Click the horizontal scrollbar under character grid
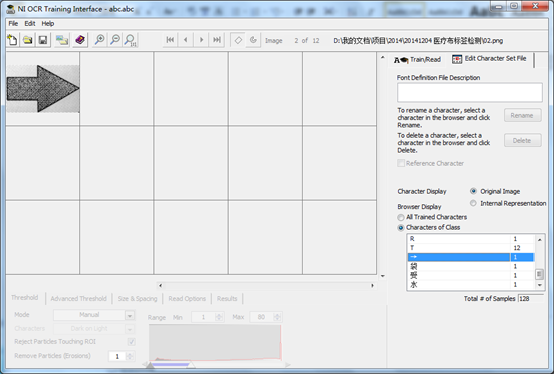This screenshot has width=554, height=374. 266,285
